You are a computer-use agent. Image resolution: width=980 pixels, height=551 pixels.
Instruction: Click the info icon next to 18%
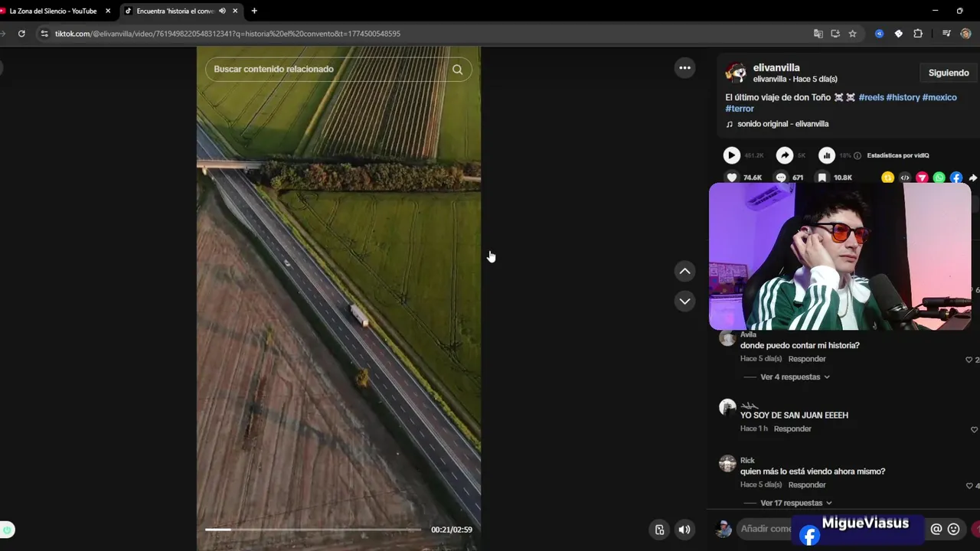(x=857, y=155)
